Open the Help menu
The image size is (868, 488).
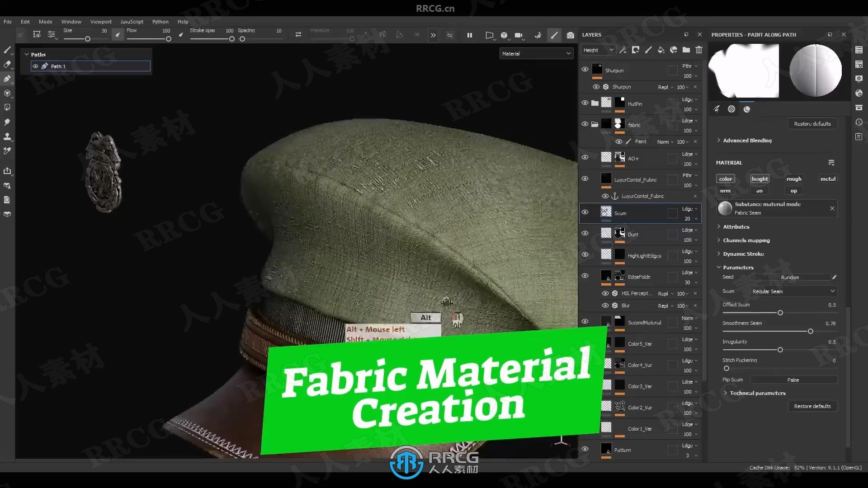[x=183, y=22]
